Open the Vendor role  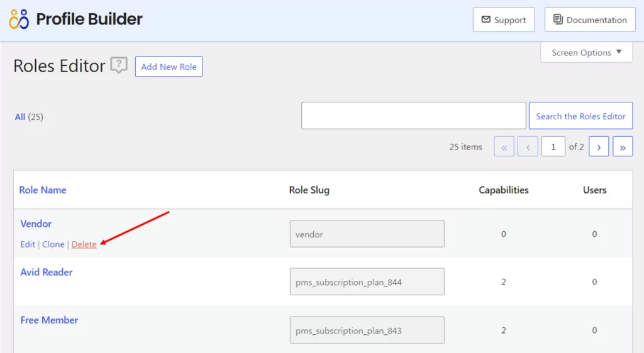pos(36,224)
